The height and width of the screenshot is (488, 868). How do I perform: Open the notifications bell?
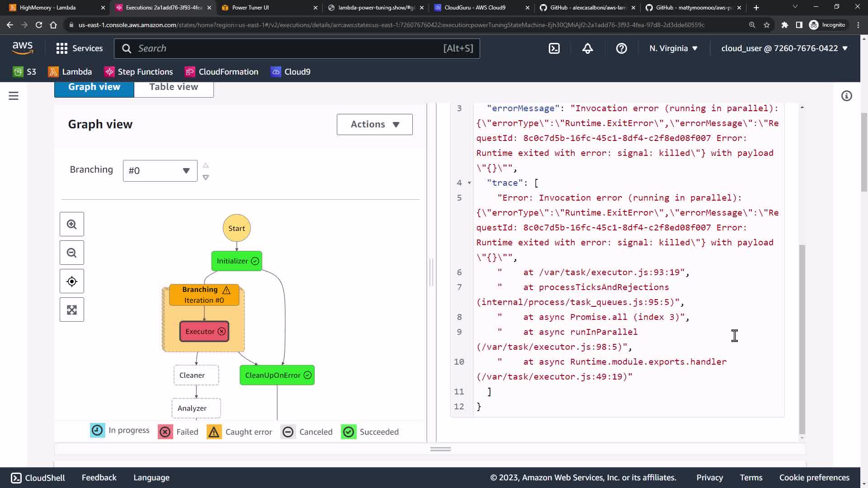click(587, 48)
